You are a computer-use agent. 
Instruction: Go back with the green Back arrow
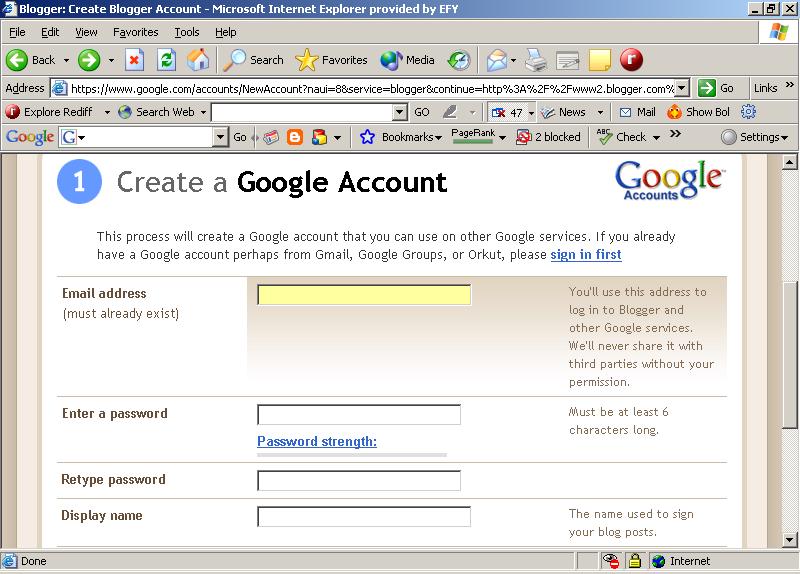(x=31, y=60)
